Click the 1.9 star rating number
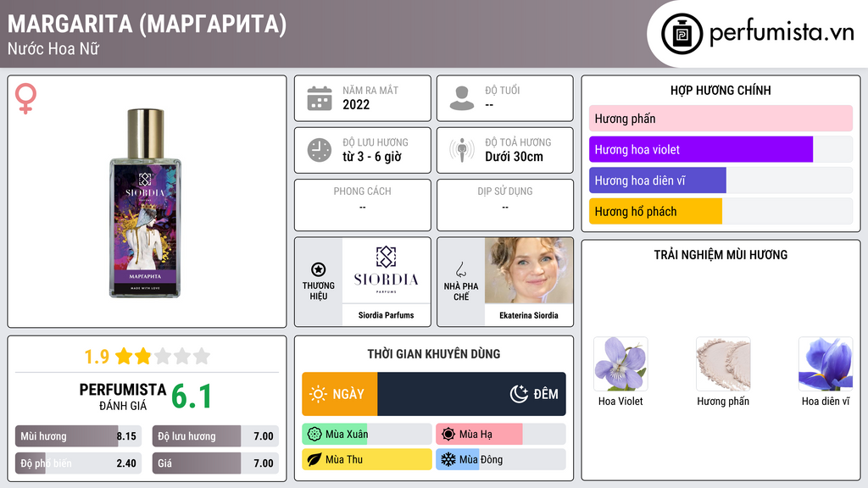The width and height of the screenshot is (868, 488). pyautogui.click(x=97, y=357)
